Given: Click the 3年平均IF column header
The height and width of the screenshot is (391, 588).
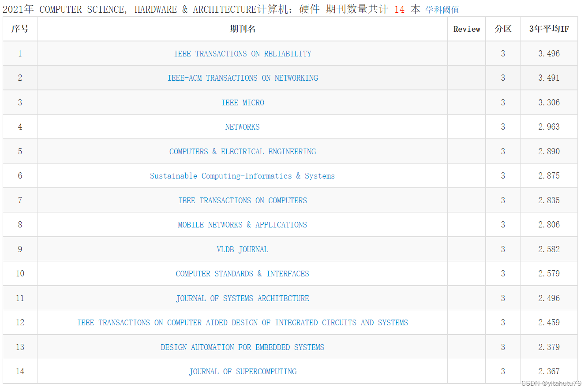Looking at the screenshot, I should coord(549,29).
